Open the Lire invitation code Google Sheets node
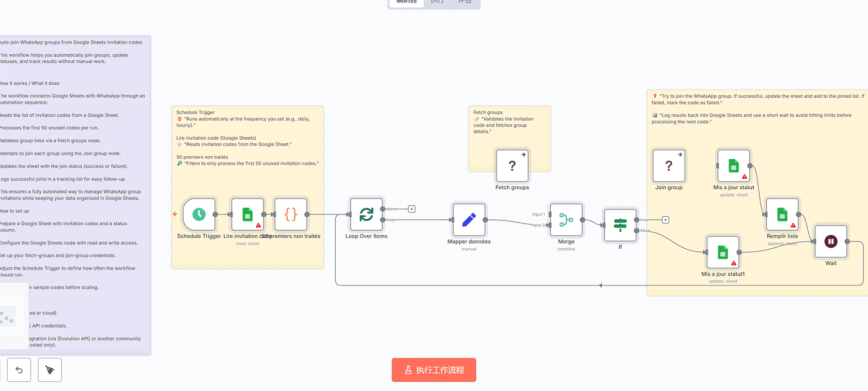868x391 pixels. [247, 214]
